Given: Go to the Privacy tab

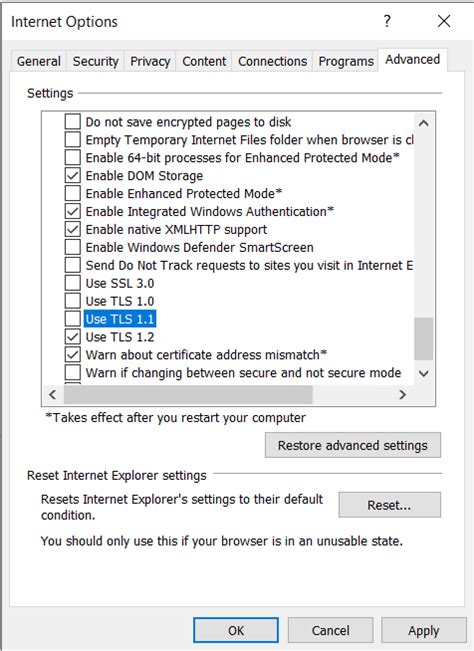Looking at the screenshot, I should coord(150,61).
